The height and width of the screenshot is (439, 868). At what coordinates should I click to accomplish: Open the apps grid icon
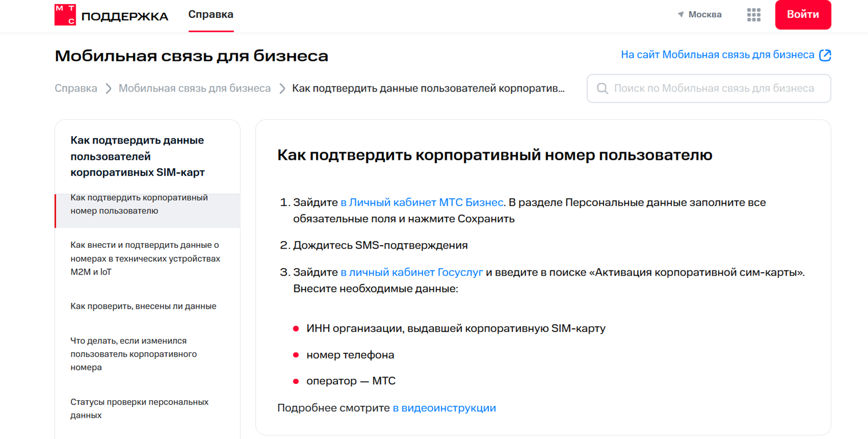[x=753, y=15]
